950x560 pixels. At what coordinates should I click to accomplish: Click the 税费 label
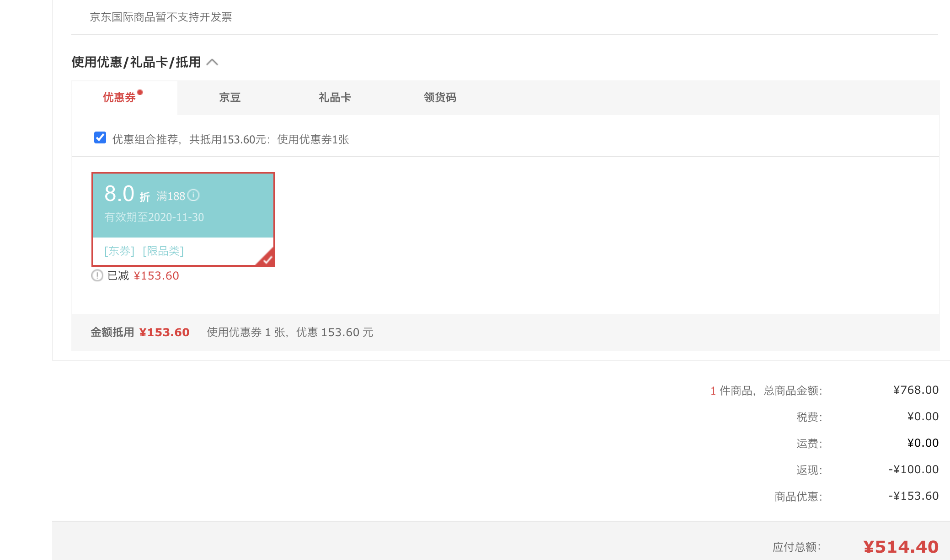click(x=809, y=417)
